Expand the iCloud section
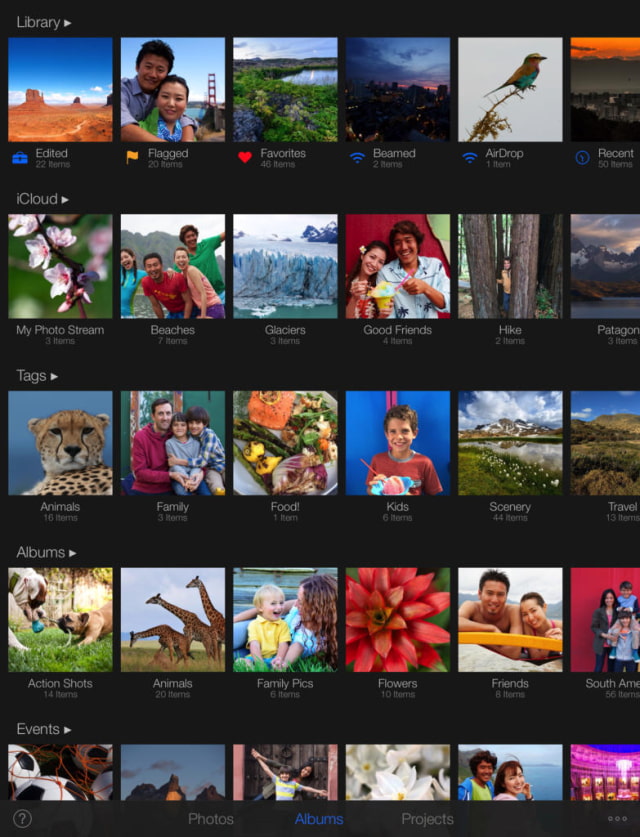 click(42, 199)
